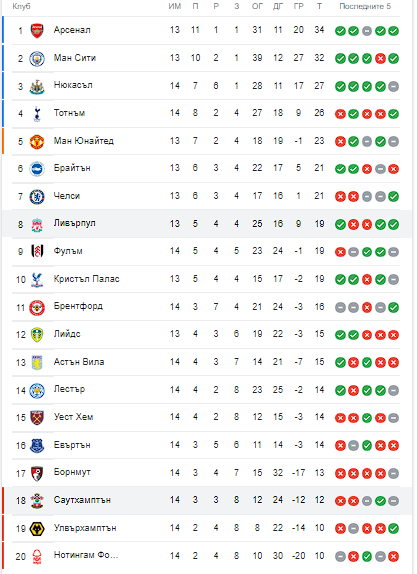Click the Tottenham cockerel crest icon

coord(37,114)
